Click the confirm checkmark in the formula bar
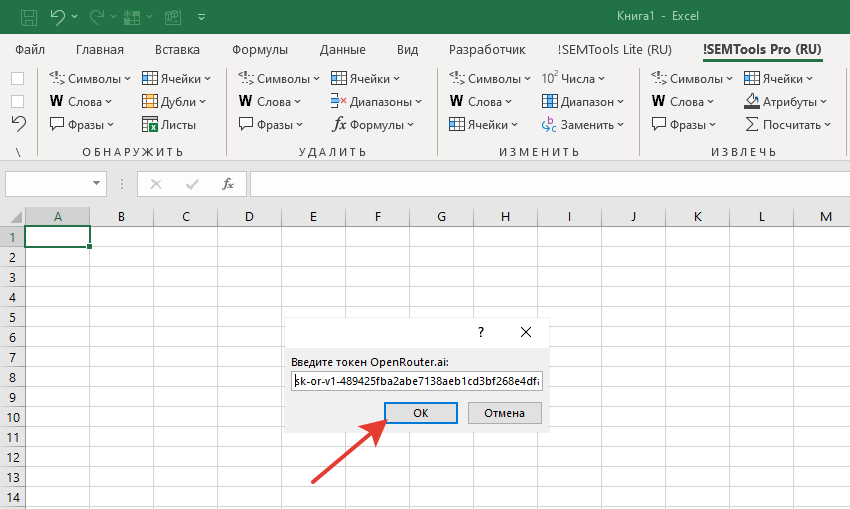Screen dimensions: 850x509 pyautogui.click(x=192, y=184)
